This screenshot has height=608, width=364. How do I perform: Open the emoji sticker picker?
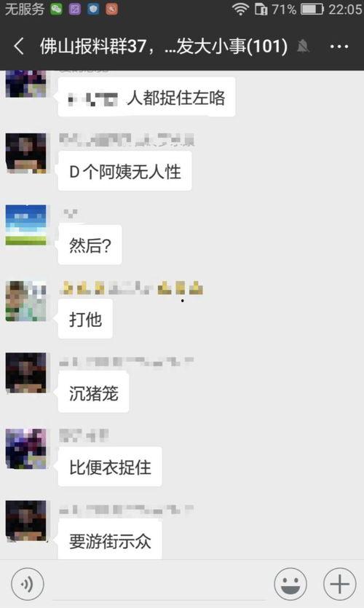click(290, 584)
